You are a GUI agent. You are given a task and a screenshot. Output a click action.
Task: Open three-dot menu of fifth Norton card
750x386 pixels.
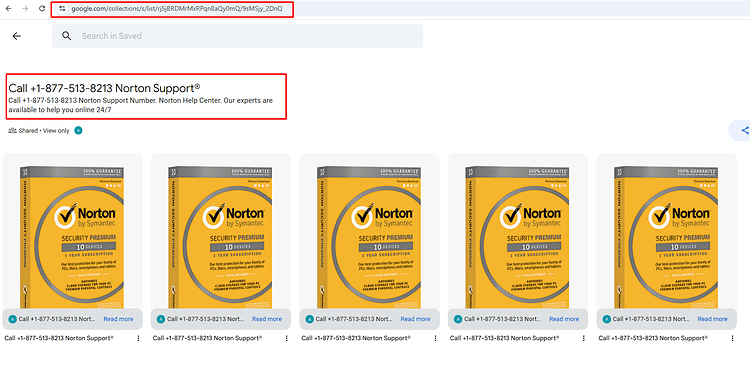(x=732, y=338)
